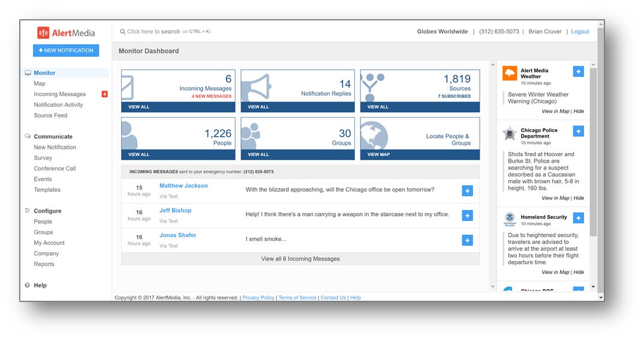Open Notification Activity in the sidebar
This screenshot has height=341, width=644.
click(58, 105)
